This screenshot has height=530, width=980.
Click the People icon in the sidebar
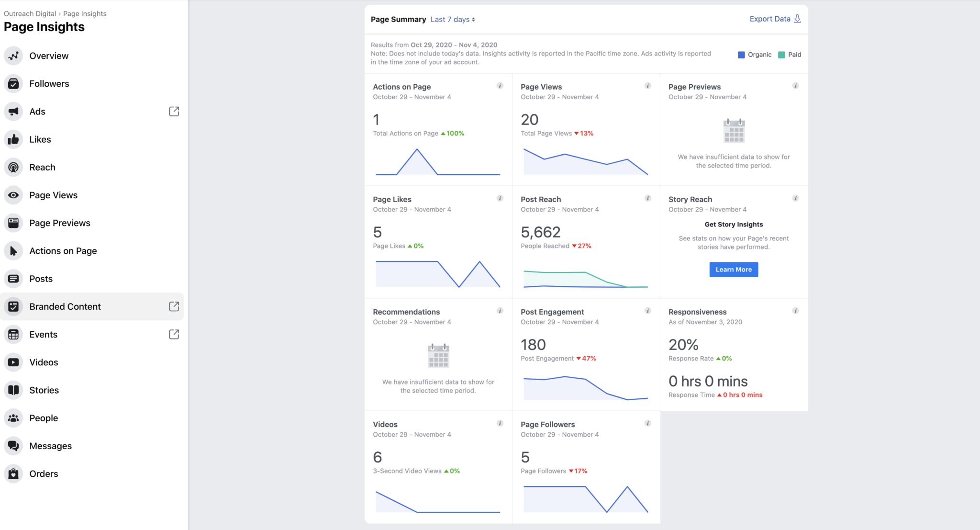pos(13,417)
